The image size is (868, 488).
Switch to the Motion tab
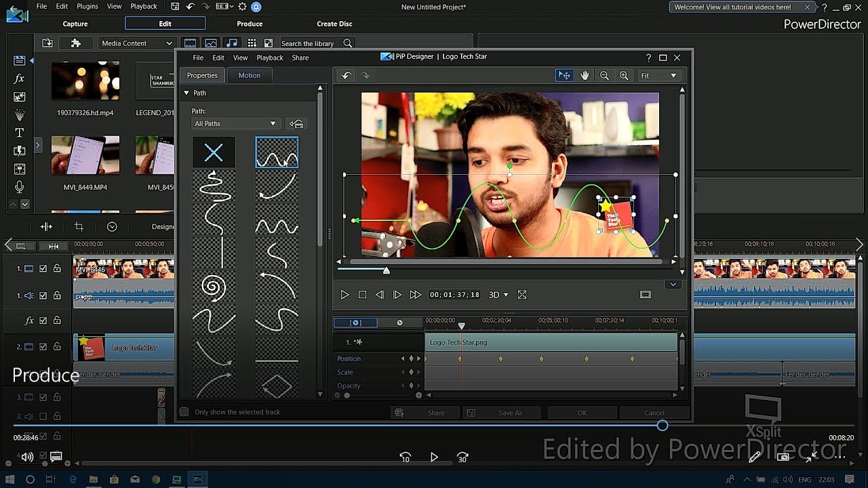[x=249, y=75]
